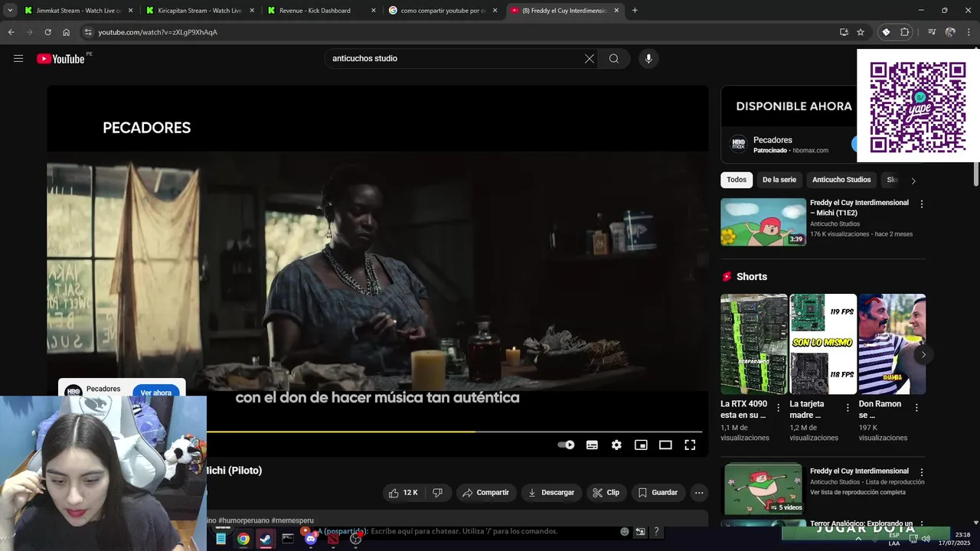Open Discord from the taskbar
980x551 pixels.
coord(310,539)
